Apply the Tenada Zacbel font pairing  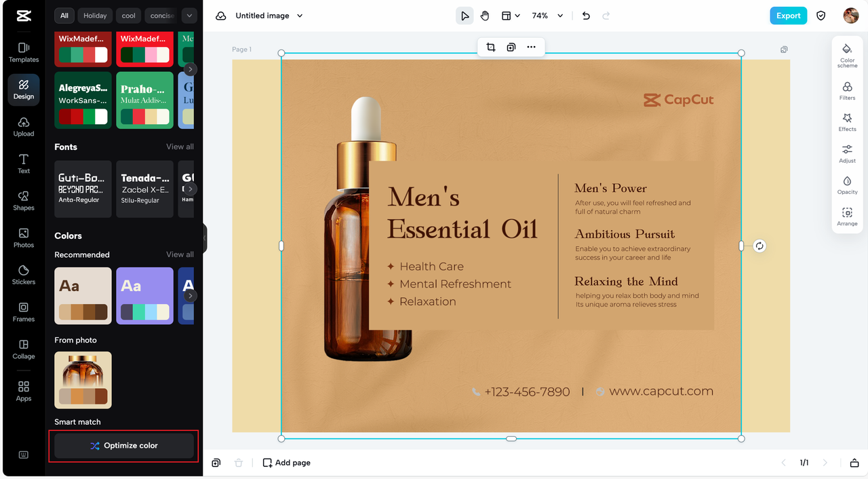point(144,189)
